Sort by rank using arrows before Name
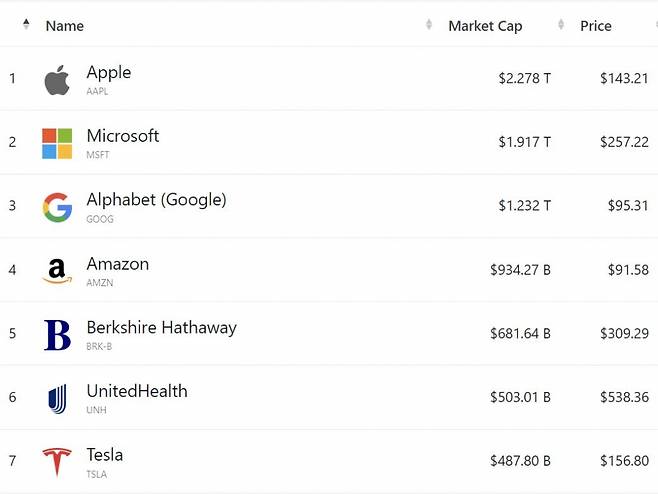Viewport: 658px width, 494px height. pyautogui.click(x=26, y=24)
